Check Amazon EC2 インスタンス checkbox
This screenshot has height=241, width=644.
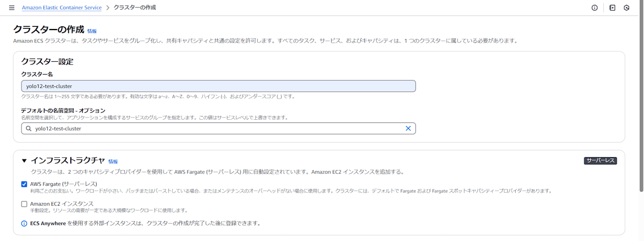(24, 204)
